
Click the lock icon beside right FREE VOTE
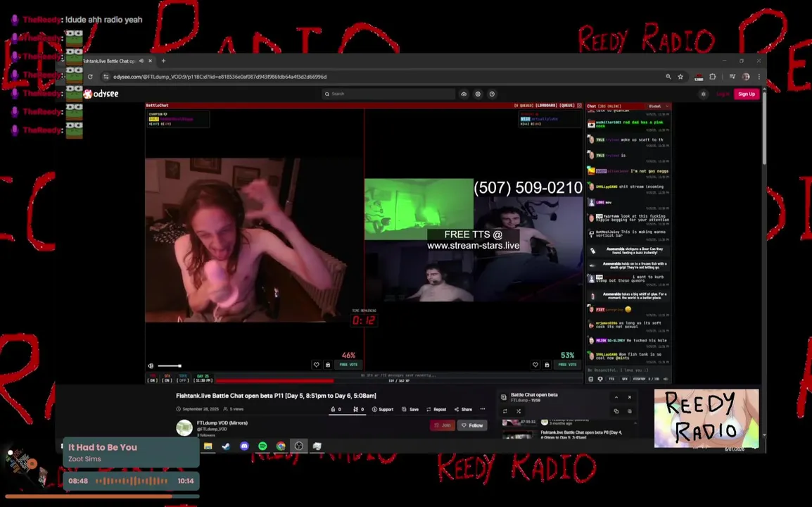pyautogui.click(x=547, y=365)
